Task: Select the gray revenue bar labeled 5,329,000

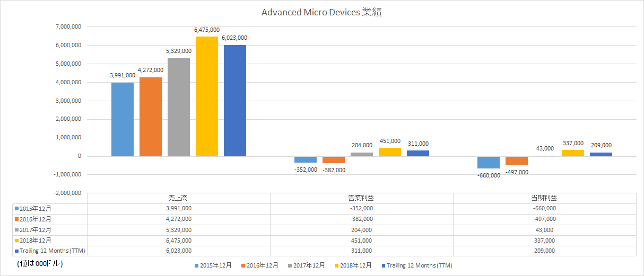Action: pos(179,107)
